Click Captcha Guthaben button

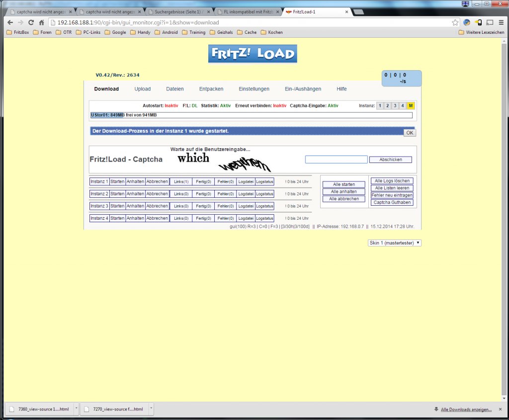pos(392,202)
